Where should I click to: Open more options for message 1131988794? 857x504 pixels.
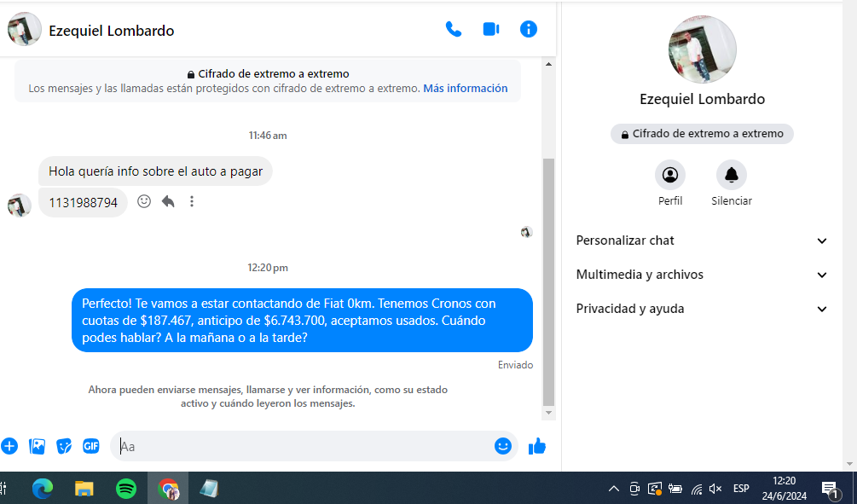coord(192,202)
